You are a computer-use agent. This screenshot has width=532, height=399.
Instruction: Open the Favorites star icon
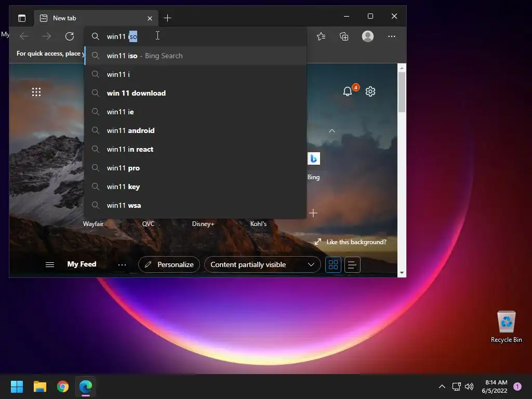tap(321, 36)
